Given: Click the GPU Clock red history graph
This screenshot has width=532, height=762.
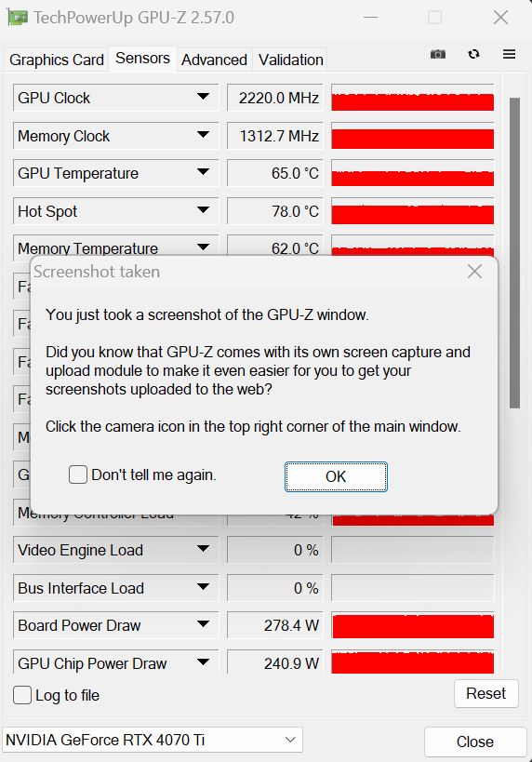Looking at the screenshot, I should (x=412, y=98).
